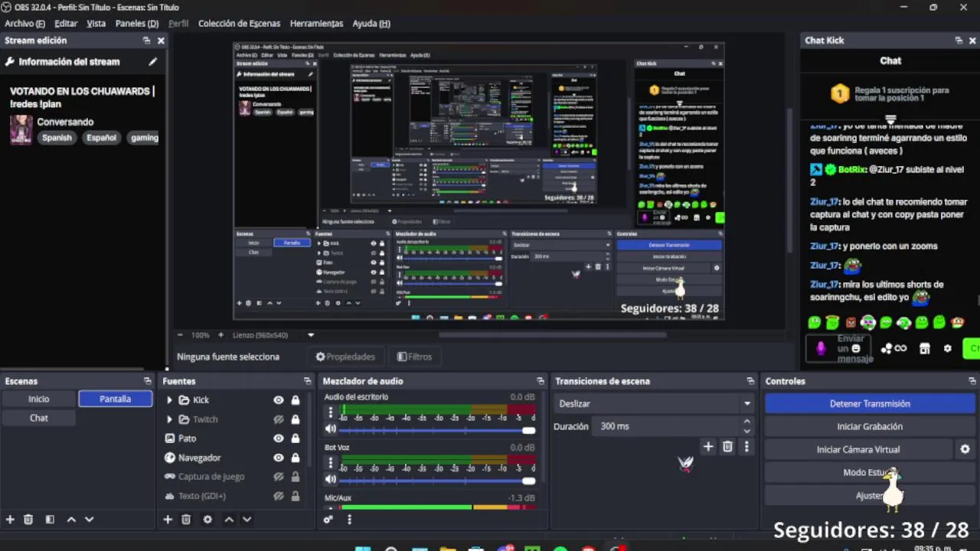Show the Captura de juego source
The height and width of the screenshot is (551, 980).
pos(279,477)
